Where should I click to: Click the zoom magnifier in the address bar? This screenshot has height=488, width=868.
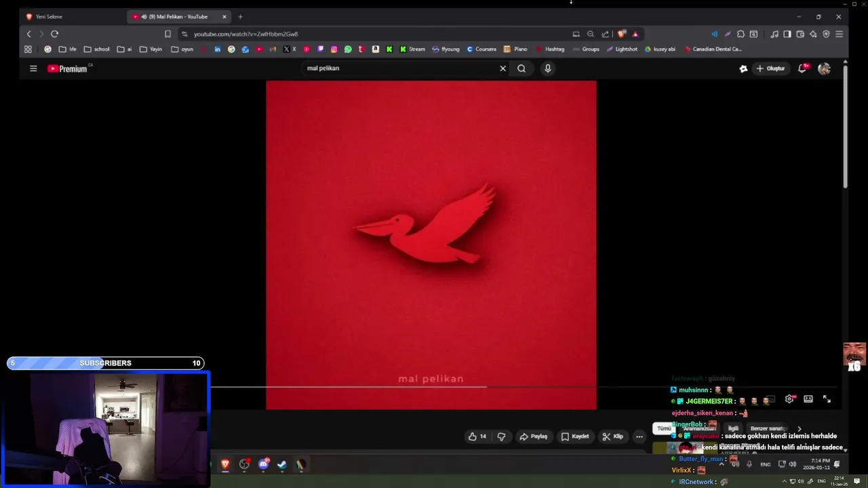point(591,34)
